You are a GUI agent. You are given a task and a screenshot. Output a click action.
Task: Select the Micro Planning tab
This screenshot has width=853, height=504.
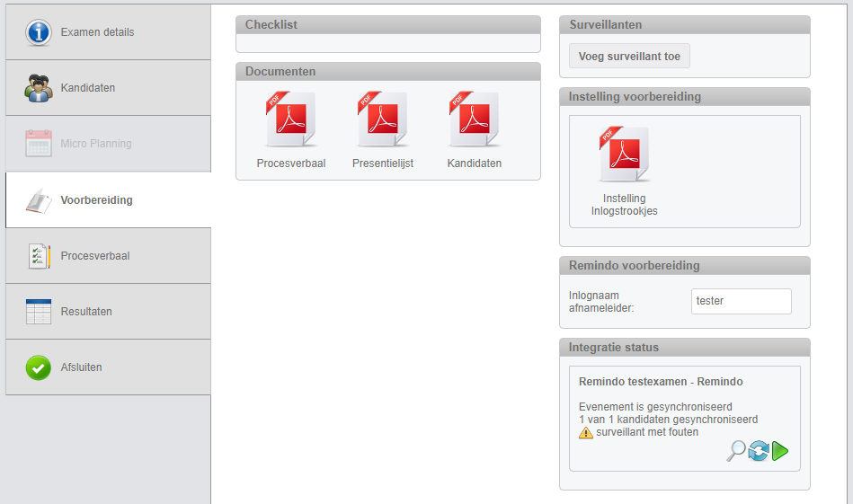pyautogui.click(x=108, y=144)
